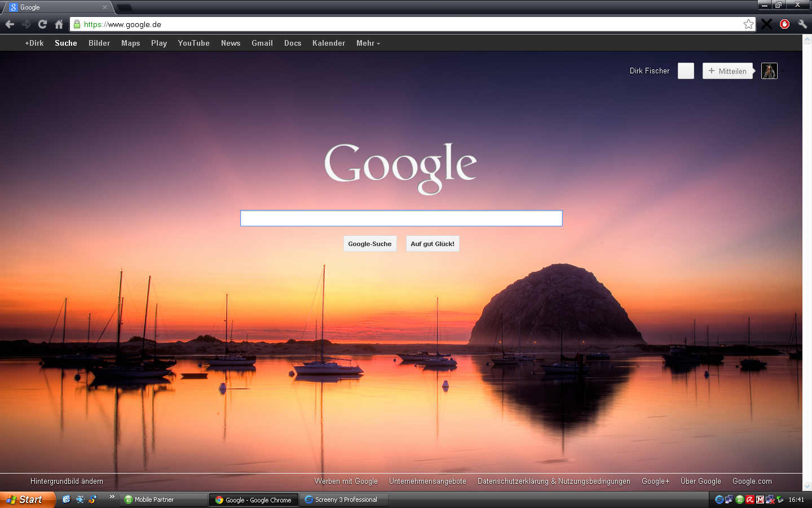Go back with the browser back arrow
Viewport: 812px width, 508px height.
(x=10, y=24)
